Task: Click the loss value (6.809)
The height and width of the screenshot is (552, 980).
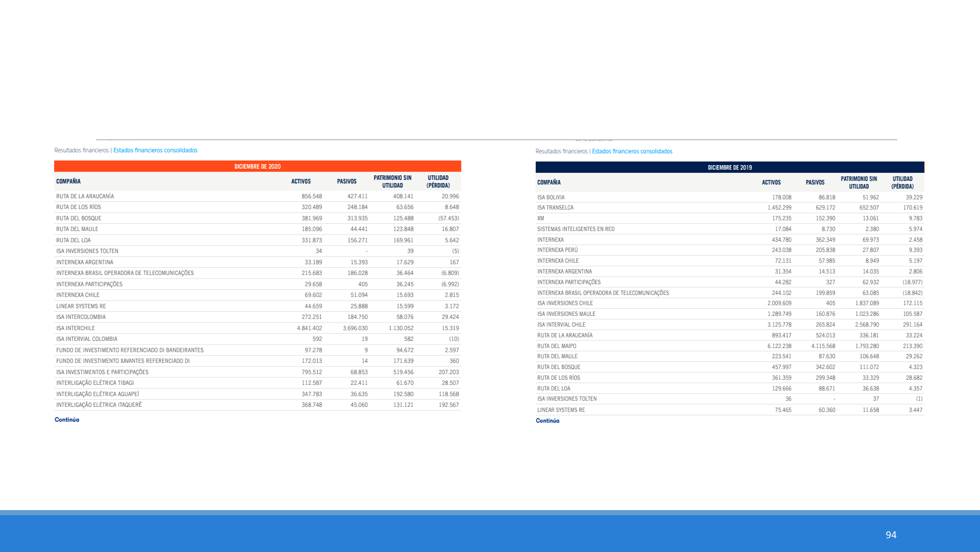Action: [x=450, y=273]
